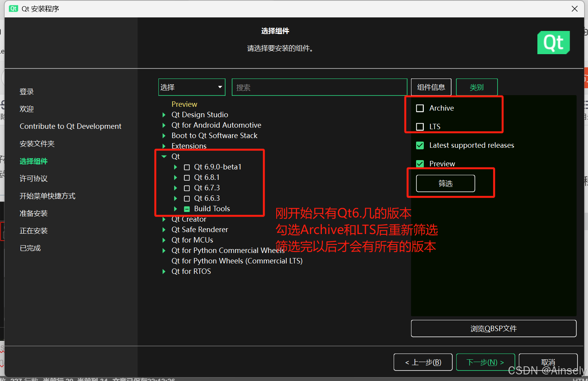Focus the 搜索 search field
The image size is (588, 381).
(x=319, y=87)
